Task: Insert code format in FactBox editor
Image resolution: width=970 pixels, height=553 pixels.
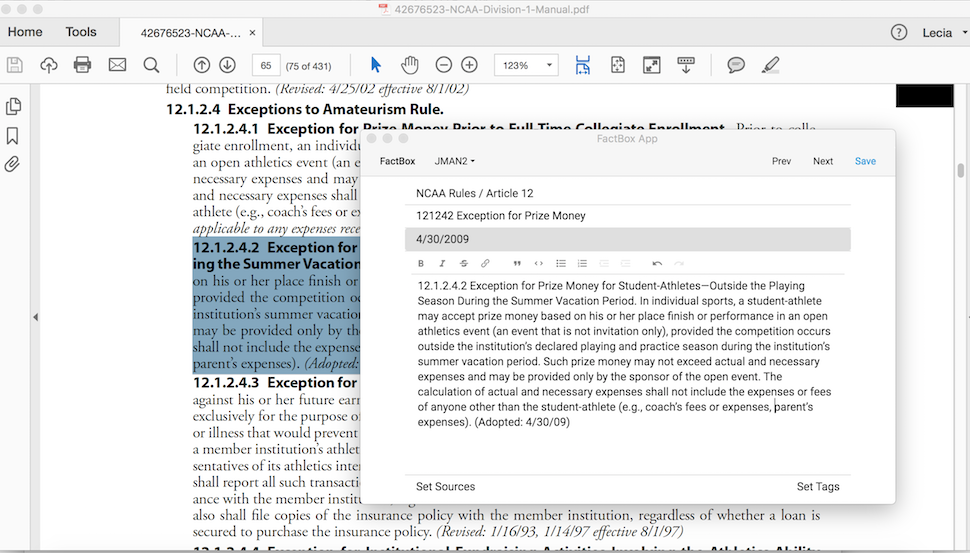Action: (539, 264)
